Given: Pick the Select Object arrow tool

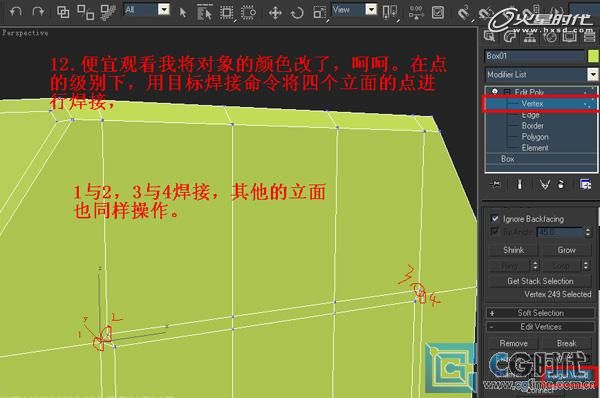Looking at the screenshot, I should point(183,13).
